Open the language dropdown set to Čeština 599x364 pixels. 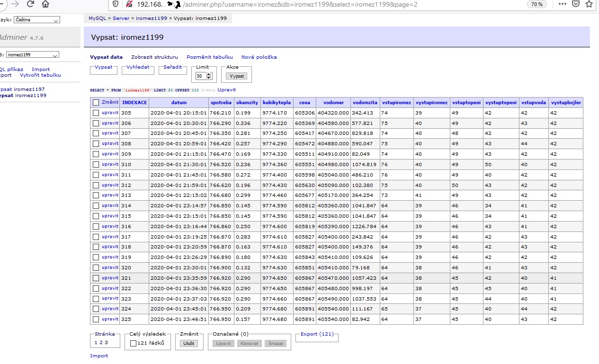37,20
